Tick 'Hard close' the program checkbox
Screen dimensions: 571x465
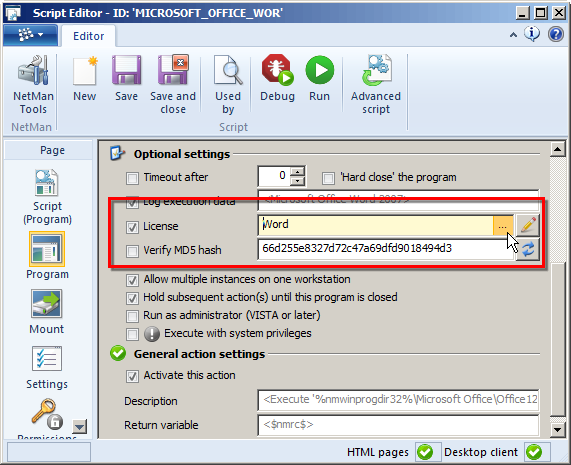click(328, 178)
